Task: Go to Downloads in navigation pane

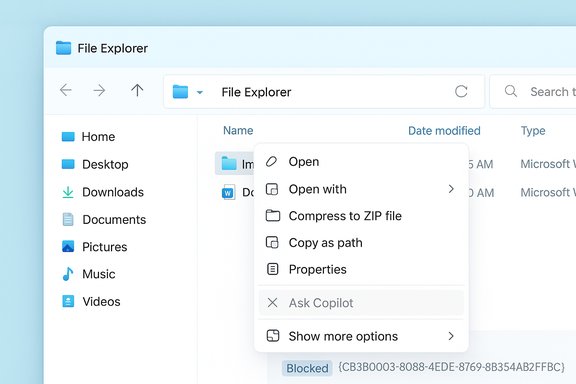Action: (x=113, y=192)
